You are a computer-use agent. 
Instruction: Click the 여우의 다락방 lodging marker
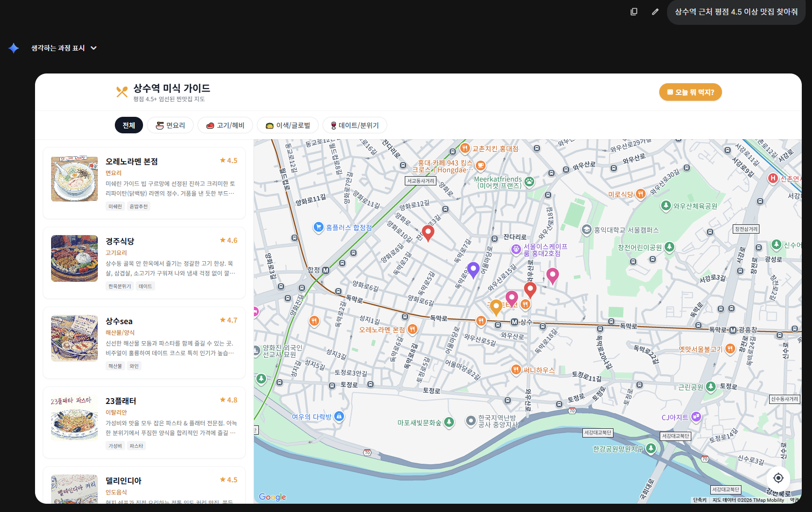coord(339,416)
